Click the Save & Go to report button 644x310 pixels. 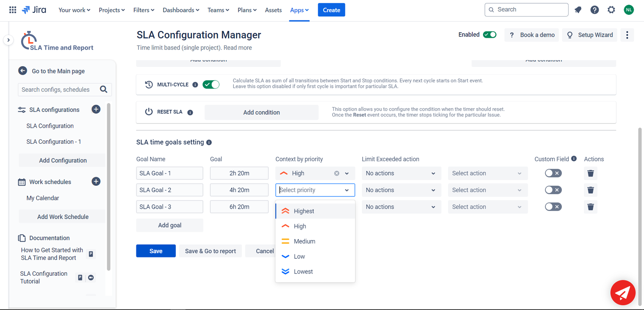[210, 251]
